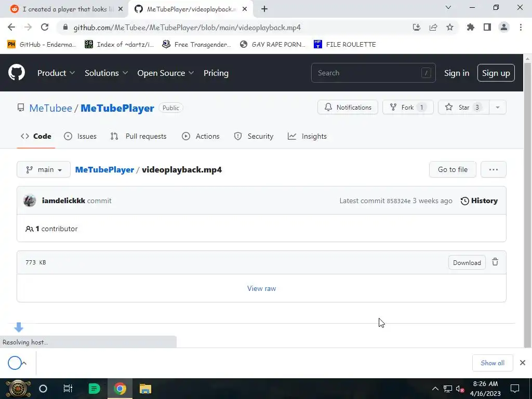
Task: Expand the star list dropdown arrow
Action: click(x=497, y=107)
